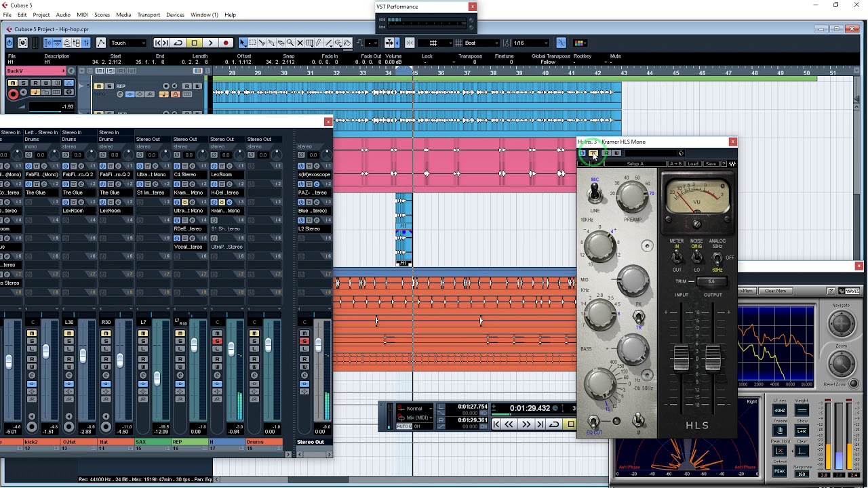Open the Edit menu
Image resolution: width=868 pixels, height=488 pixels.
pos(22,15)
